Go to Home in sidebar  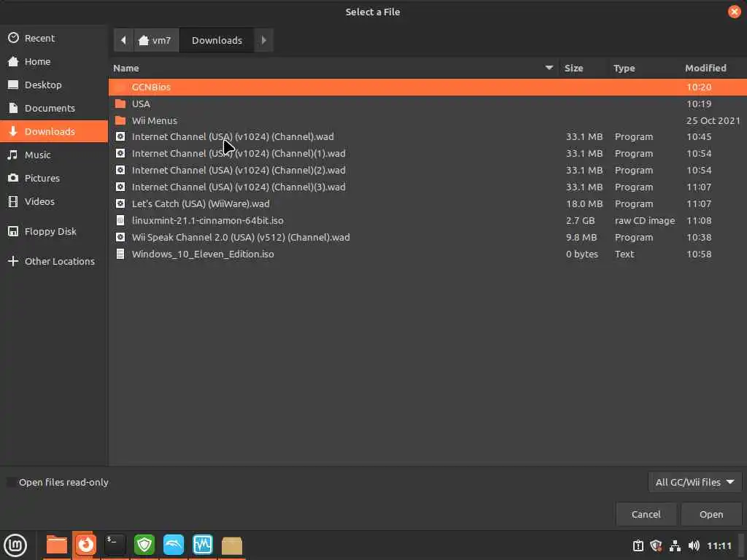coord(54,61)
